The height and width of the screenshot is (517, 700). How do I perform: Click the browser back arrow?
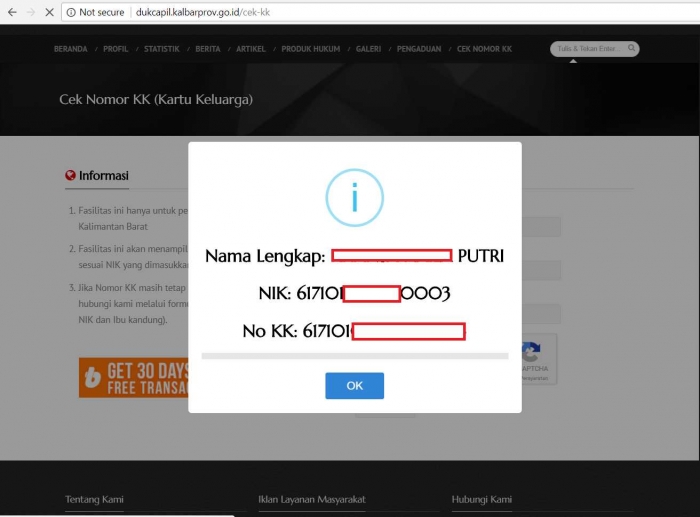click(10, 12)
